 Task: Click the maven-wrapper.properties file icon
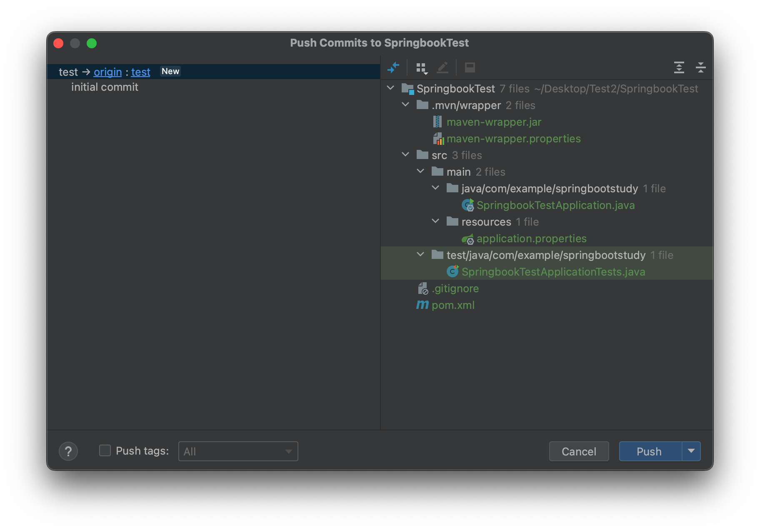438,139
